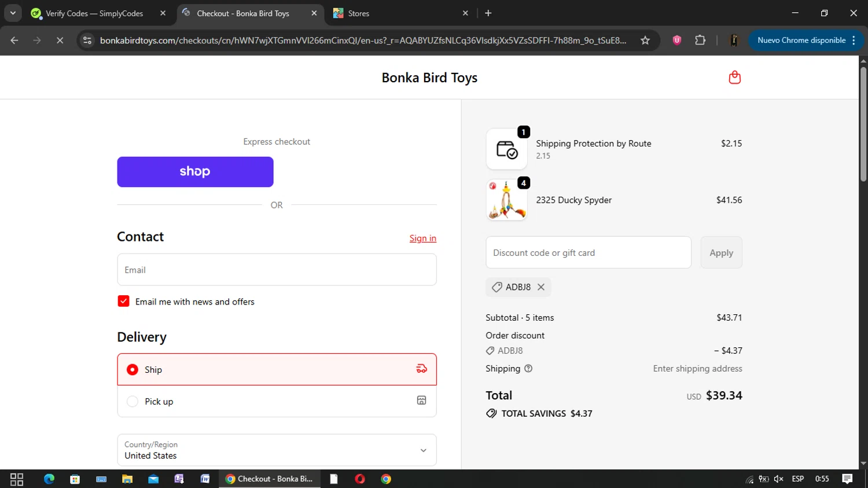Click Nuevo Chrome disponible update button

(806, 41)
